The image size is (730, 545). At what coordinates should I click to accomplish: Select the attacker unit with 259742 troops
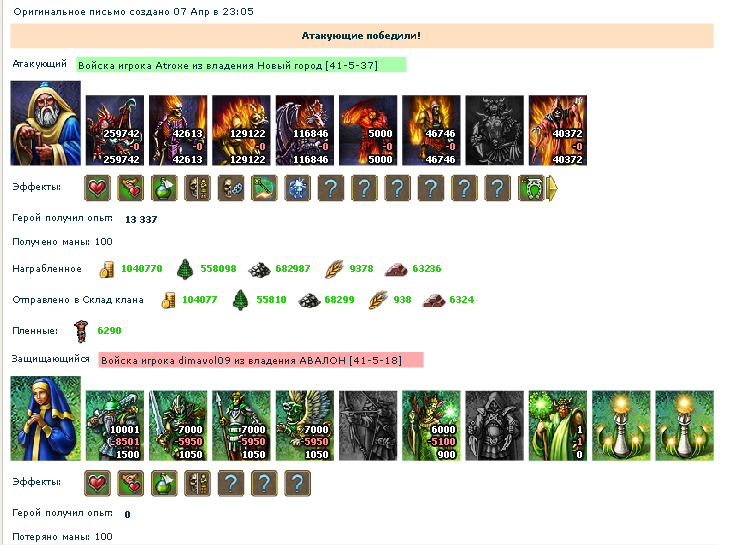click(115, 130)
